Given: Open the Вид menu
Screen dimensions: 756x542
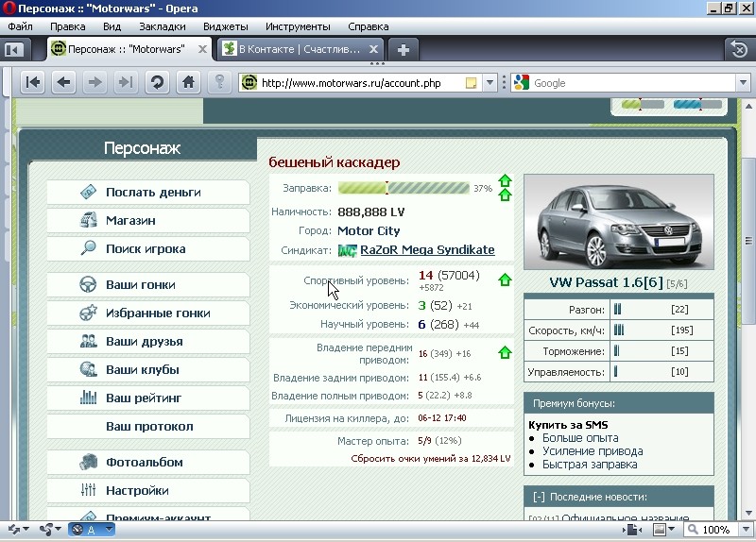Looking at the screenshot, I should pyautogui.click(x=112, y=26).
